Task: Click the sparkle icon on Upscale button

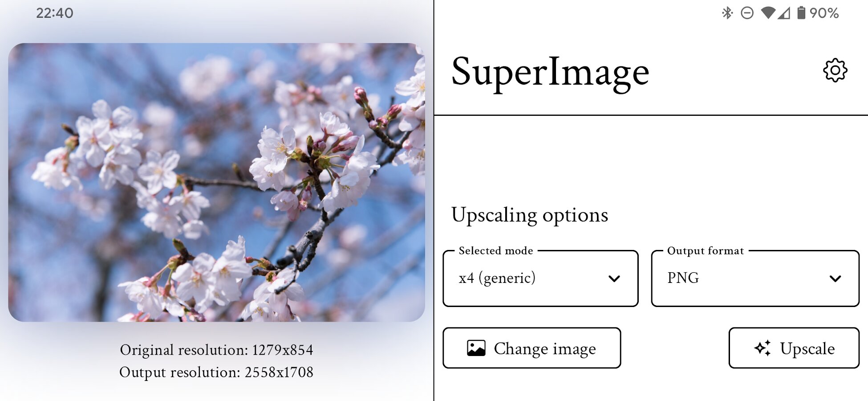Action: point(763,348)
